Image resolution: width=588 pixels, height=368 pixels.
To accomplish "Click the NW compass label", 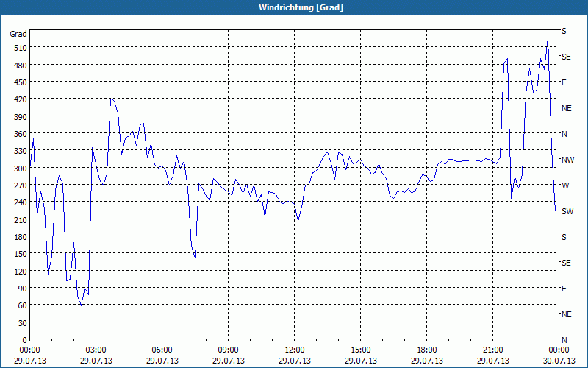I will [567, 160].
